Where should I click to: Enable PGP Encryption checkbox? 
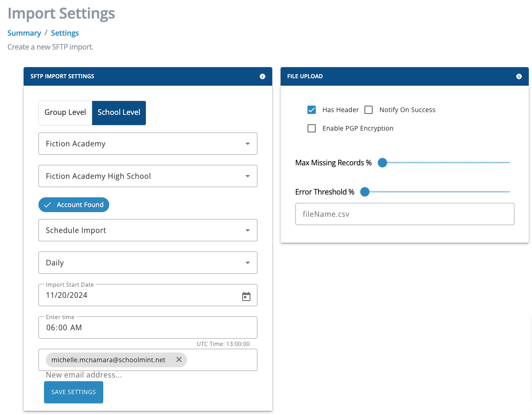click(x=312, y=128)
